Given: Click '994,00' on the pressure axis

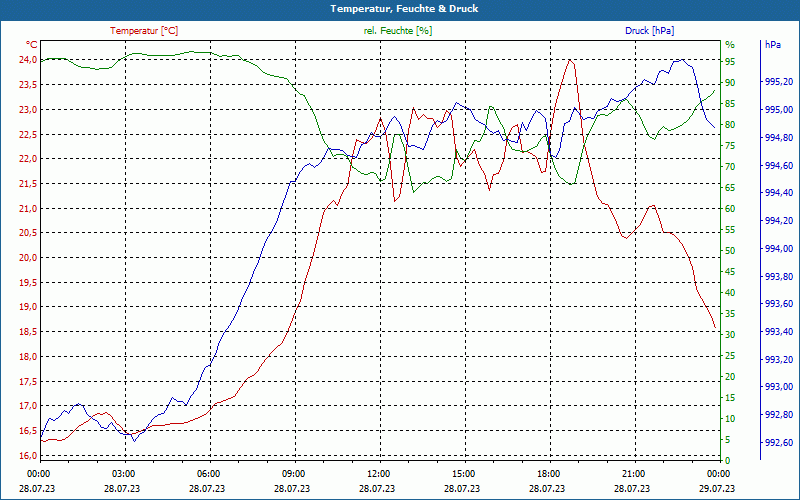Looking at the screenshot, I should pos(779,248).
